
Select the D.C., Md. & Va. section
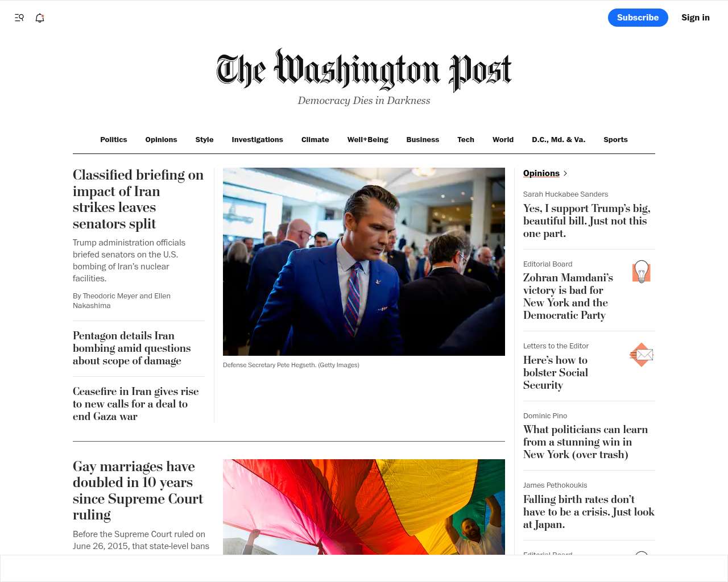click(559, 140)
